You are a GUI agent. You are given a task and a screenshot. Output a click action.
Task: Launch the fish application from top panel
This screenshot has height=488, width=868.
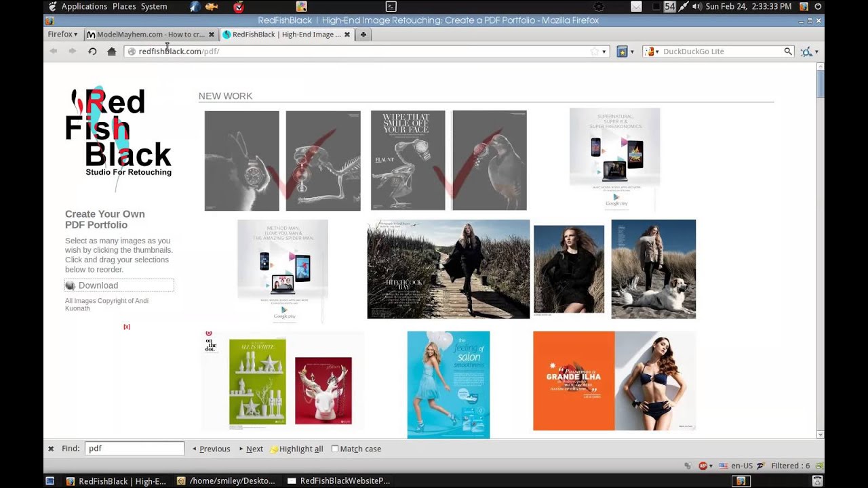click(212, 7)
